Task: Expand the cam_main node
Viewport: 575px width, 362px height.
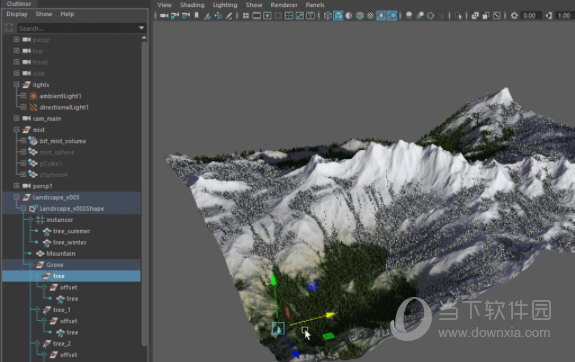Action: click(16, 118)
